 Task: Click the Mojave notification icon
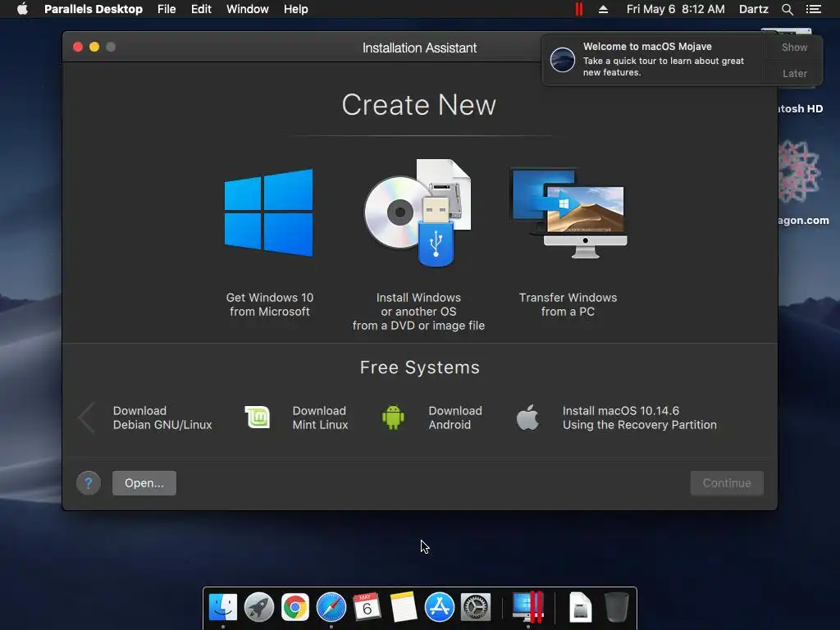click(563, 59)
